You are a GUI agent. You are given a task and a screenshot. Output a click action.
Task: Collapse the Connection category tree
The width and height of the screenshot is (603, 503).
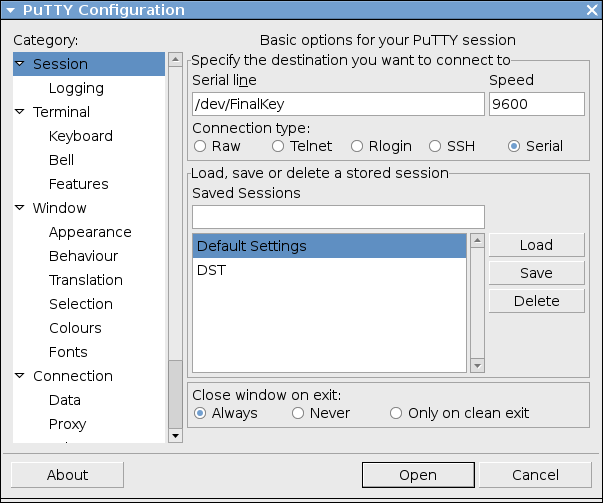(20, 376)
